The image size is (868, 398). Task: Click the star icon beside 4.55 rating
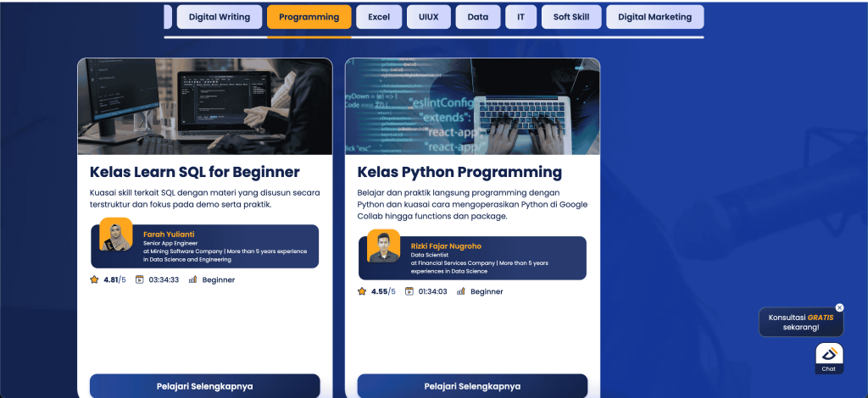362,291
